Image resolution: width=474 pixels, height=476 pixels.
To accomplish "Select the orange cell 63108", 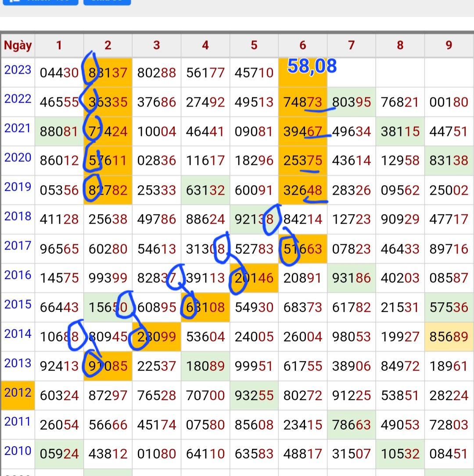I will (x=205, y=308).
